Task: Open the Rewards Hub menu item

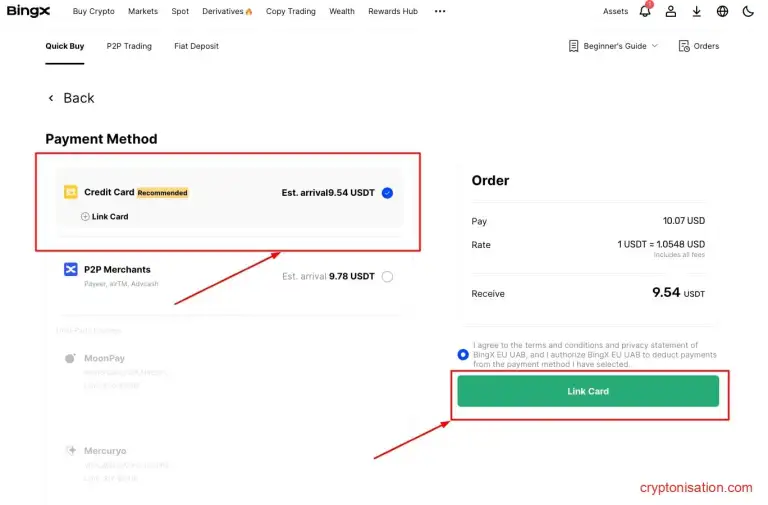Action: coord(393,12)
